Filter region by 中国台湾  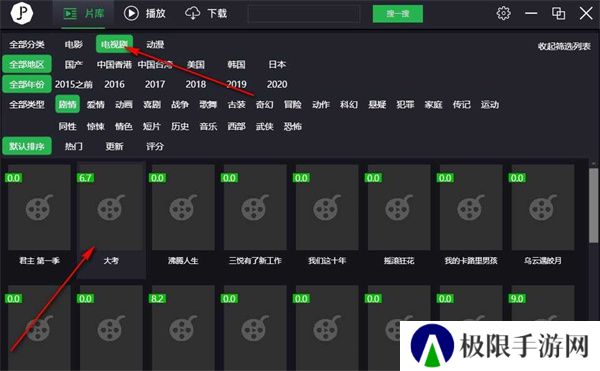pos(155,64)
